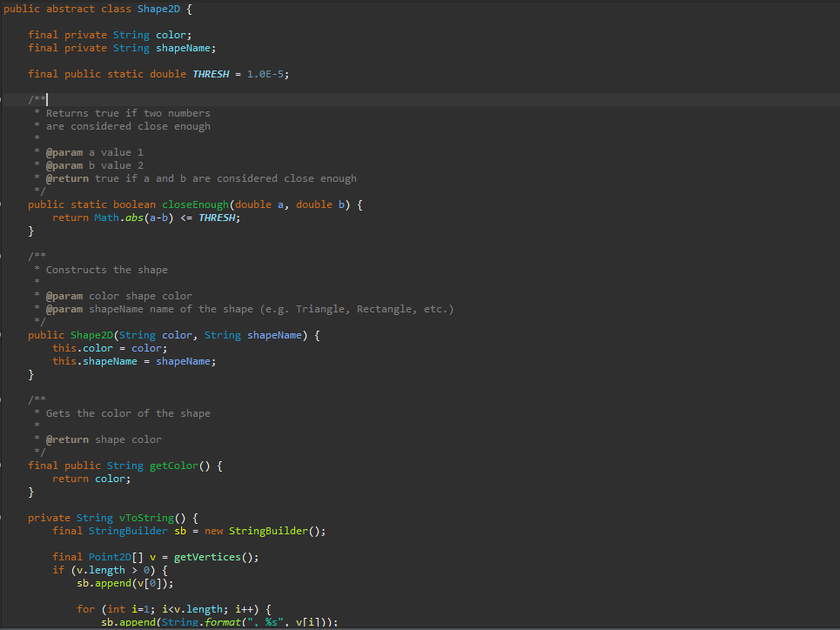The image size is (840, 630).
Task: Click the Shape2D class name in the declaration
Action: pyautogui.click(x=158, y=8)
